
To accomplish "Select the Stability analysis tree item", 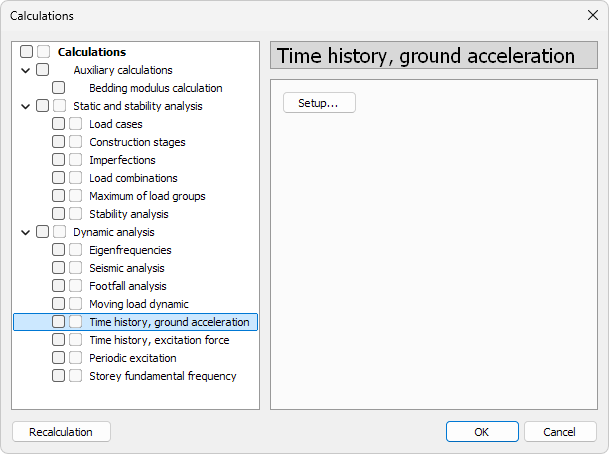I will (129, 214).
